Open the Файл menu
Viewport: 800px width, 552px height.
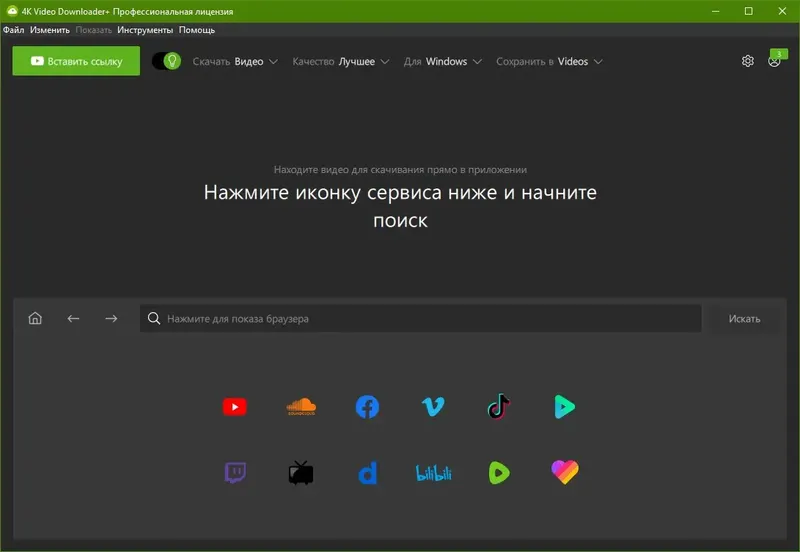[x=14, y=30]
